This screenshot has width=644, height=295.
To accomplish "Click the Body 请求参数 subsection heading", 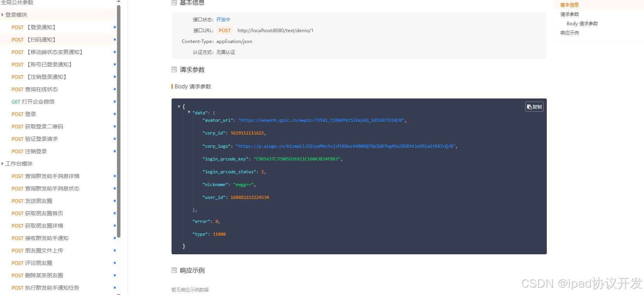I will pos(193,86).
